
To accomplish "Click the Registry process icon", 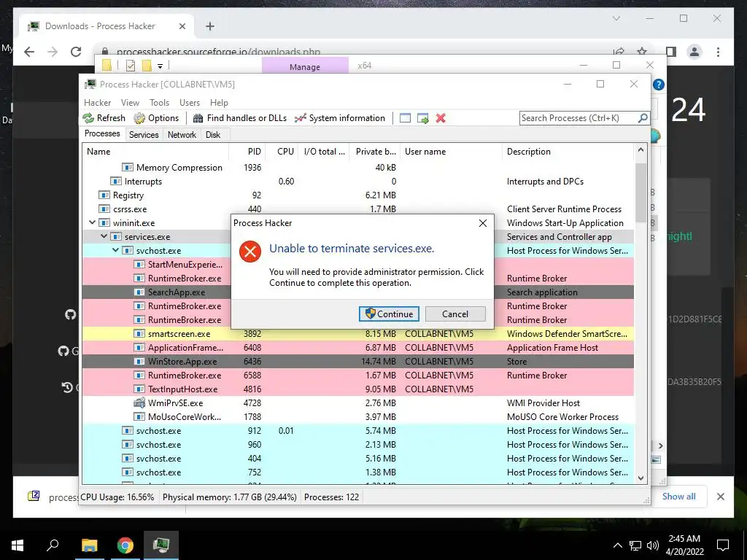I will tap(104, 195).
